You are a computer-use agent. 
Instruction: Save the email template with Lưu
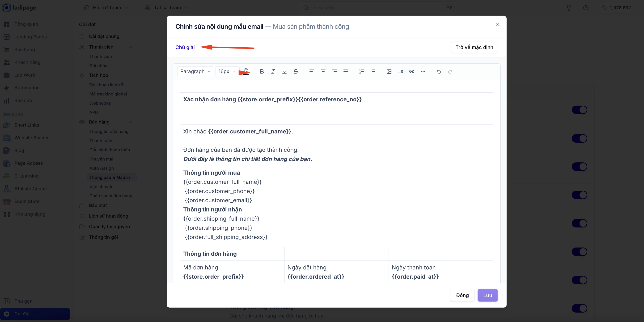coord(487,295)
